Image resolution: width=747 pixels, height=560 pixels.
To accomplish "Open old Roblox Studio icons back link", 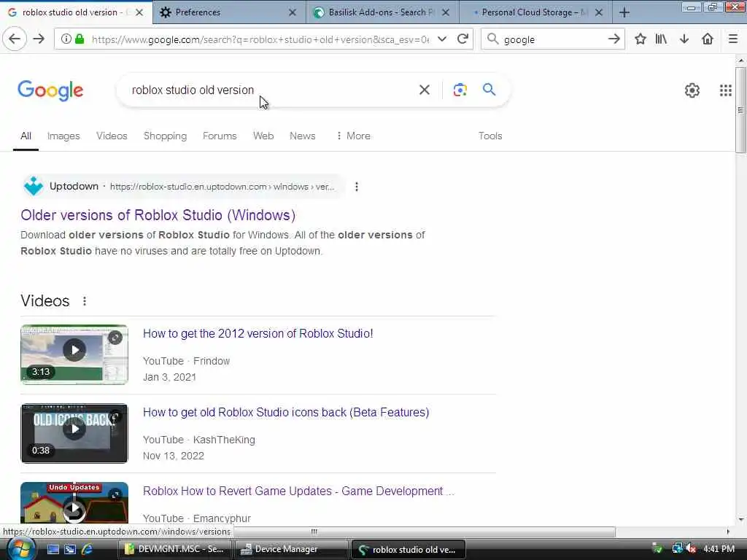I will coord(286,412).
